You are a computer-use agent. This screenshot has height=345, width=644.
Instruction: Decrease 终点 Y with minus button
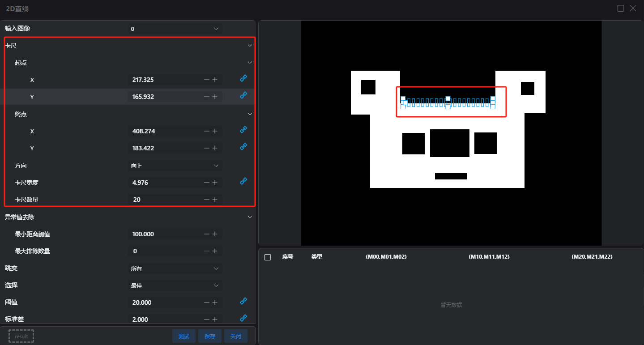(206, 148)
